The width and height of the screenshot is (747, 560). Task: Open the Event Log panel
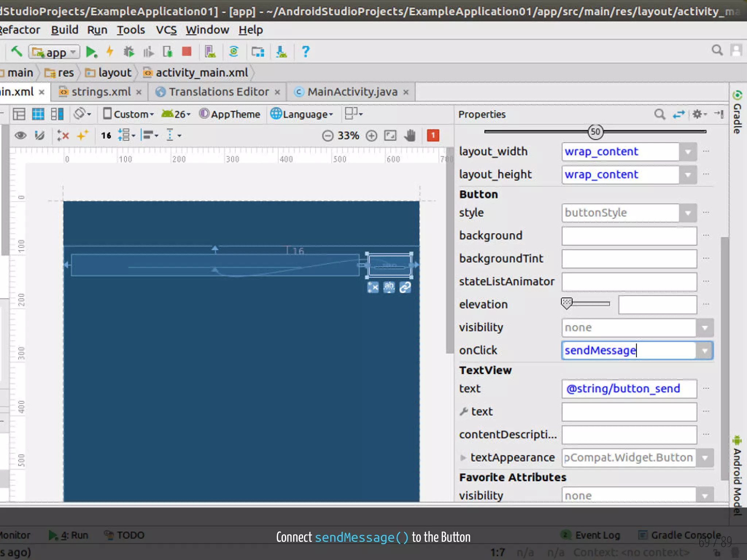(x=591, y=535)
